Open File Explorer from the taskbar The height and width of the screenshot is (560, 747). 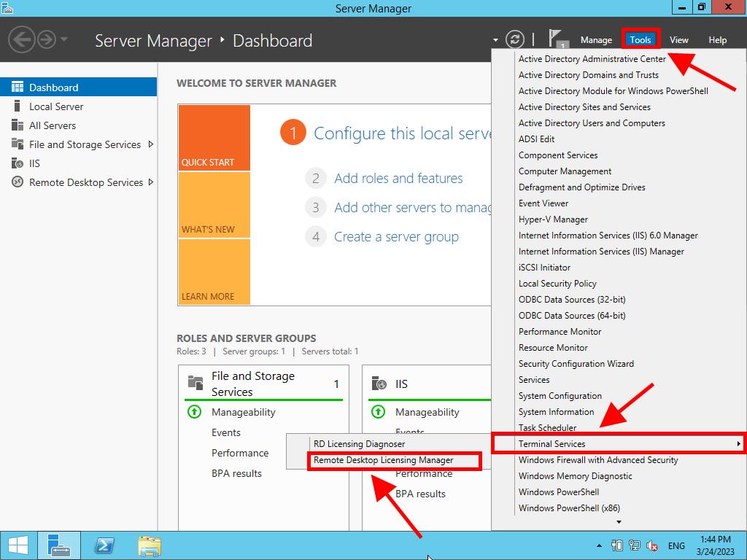(149, 545)
